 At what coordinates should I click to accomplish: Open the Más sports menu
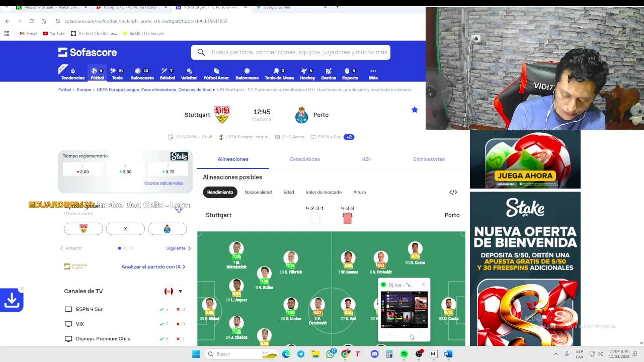point(373,74)
